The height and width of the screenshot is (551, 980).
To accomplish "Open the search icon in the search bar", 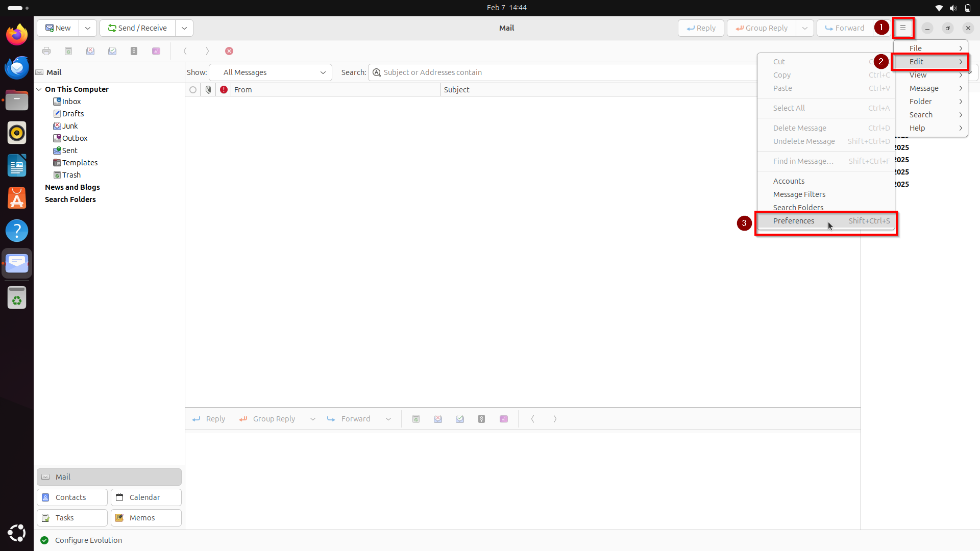I will click(376, 72).
